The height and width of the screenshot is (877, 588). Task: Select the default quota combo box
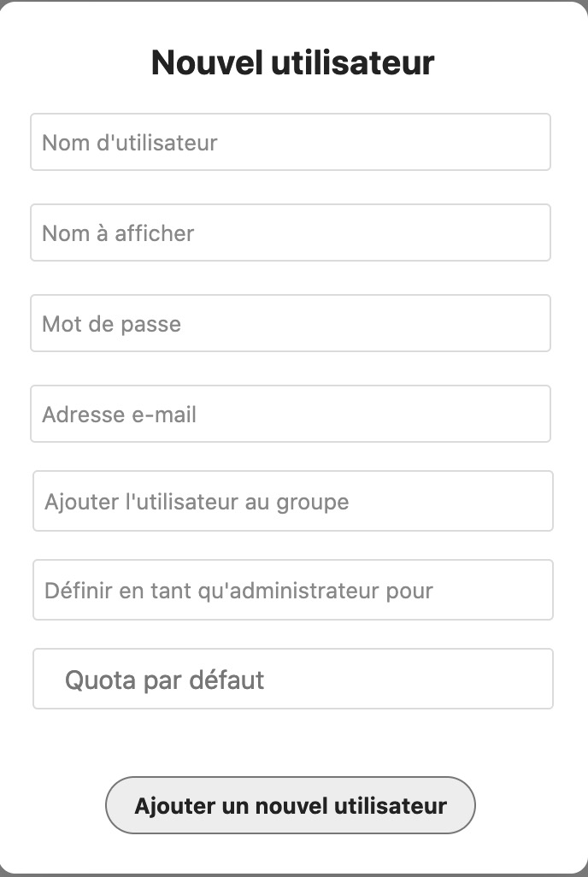point(293,679)
